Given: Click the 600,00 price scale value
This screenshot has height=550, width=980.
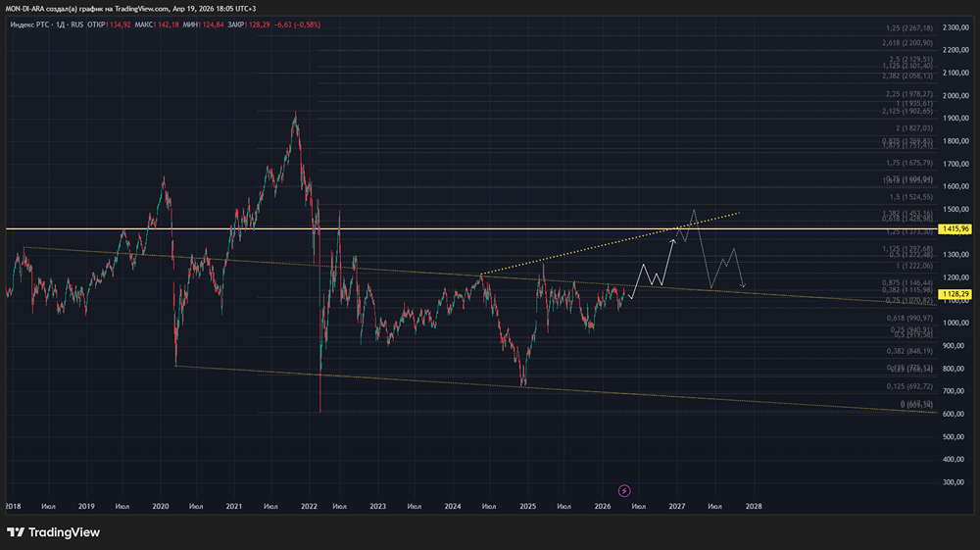Looking at the screenshot, I should (954, 415).
